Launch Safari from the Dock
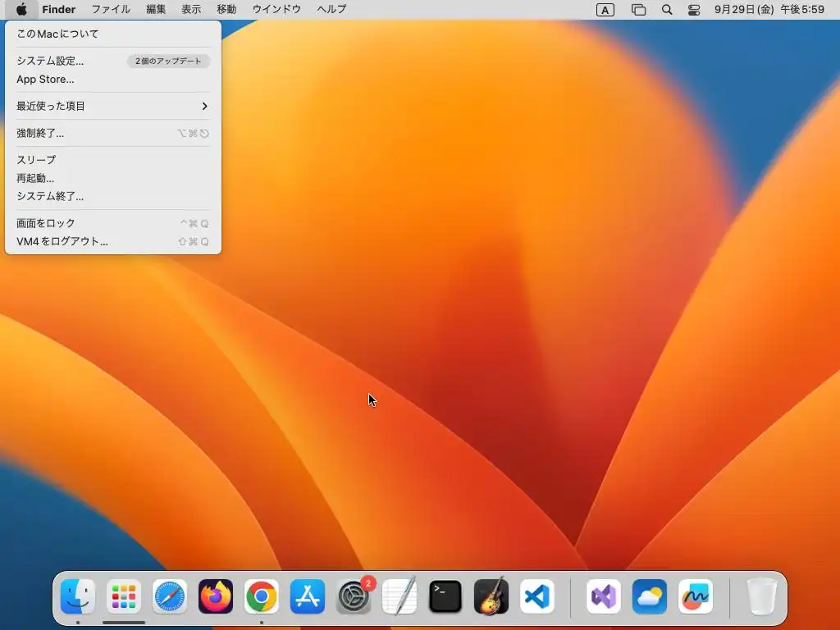 click(x=170, y=596)
